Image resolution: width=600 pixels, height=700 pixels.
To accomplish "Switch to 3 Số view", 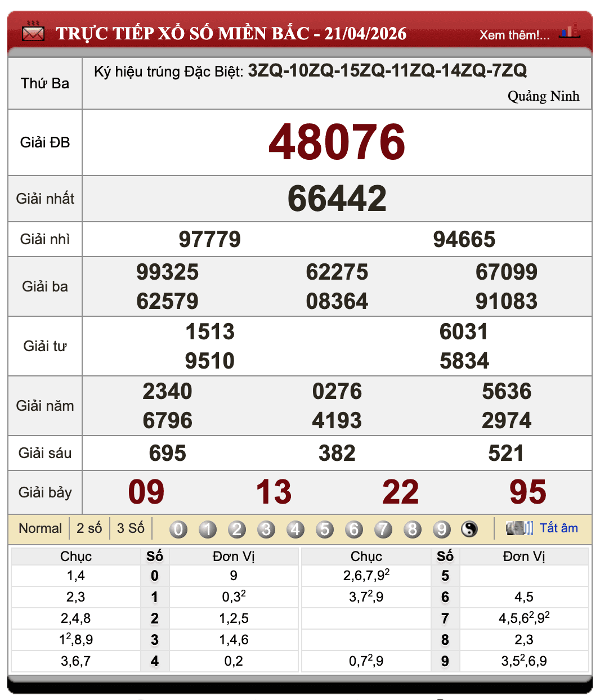I will pyautogui.click(x=131, y=528).
